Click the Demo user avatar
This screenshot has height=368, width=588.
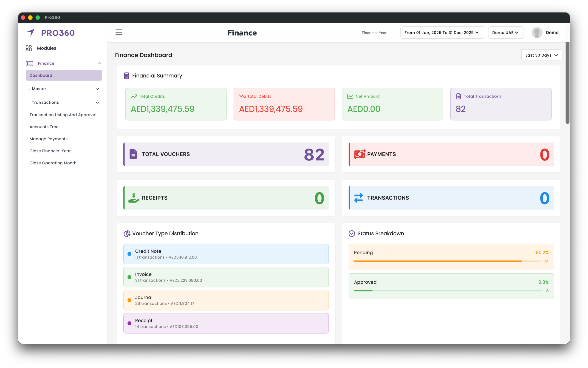537,33
